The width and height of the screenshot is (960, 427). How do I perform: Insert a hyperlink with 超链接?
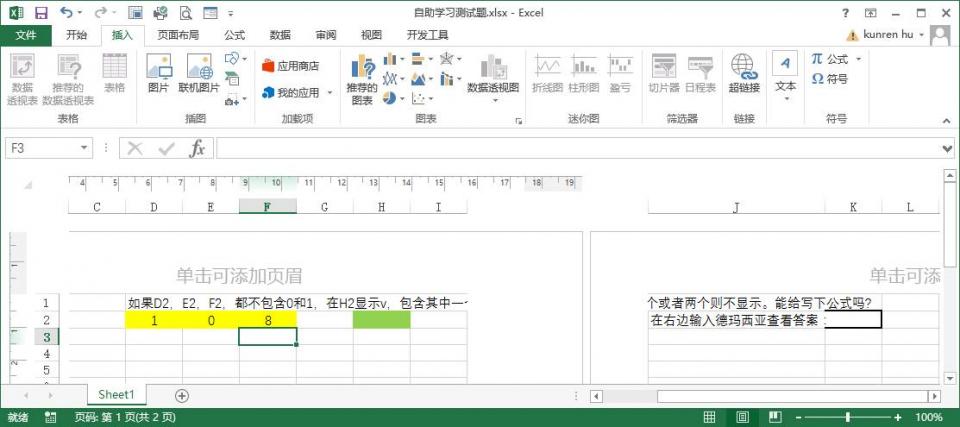[x=743, y=75]
